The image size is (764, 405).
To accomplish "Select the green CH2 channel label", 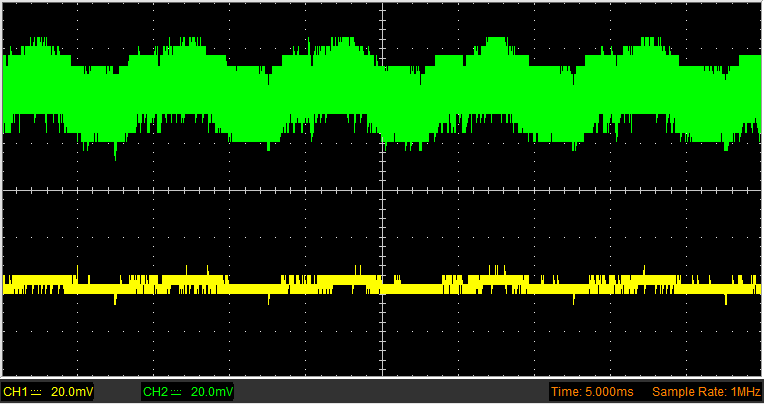I will pos(156,392).
